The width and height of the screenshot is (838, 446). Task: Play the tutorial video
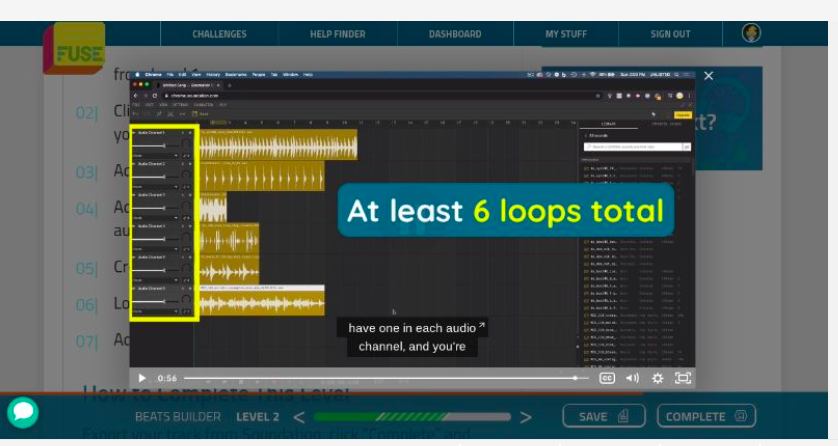pos(142,378)
